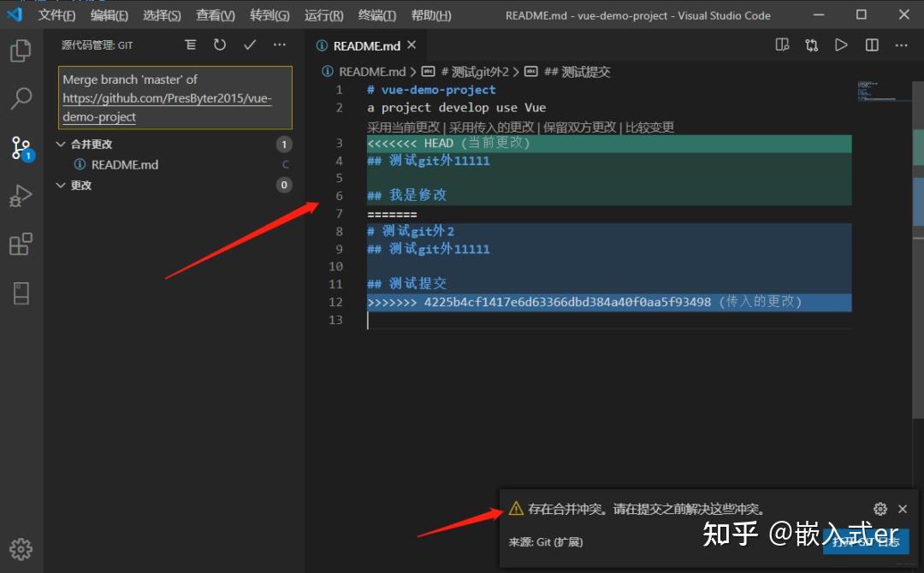Click the commit message input box
Viewport: 924px width, 573px height.
coord(175,98)
